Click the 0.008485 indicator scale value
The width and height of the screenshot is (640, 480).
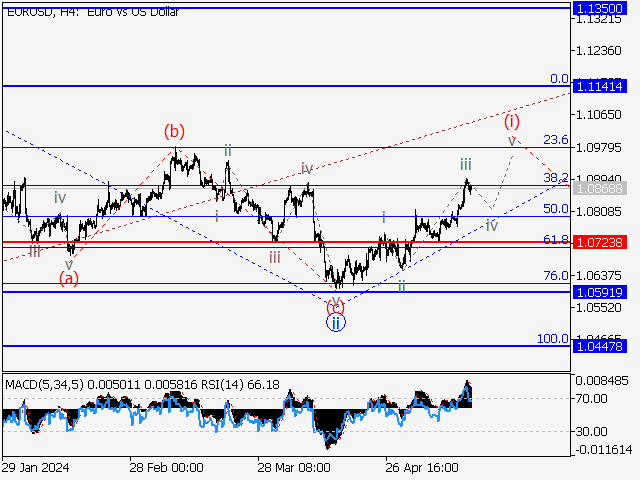602,381
